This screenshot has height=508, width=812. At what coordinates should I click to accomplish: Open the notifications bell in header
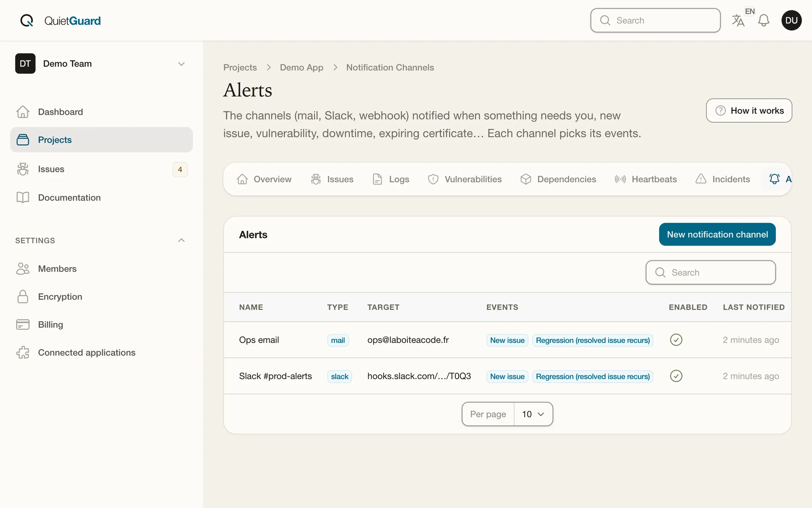(764, 20)
